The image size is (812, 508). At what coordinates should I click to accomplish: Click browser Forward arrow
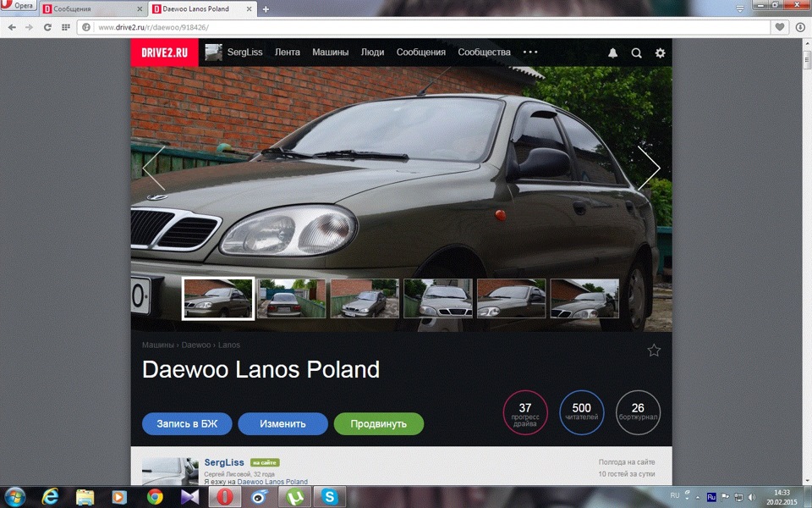coord(29,27)
